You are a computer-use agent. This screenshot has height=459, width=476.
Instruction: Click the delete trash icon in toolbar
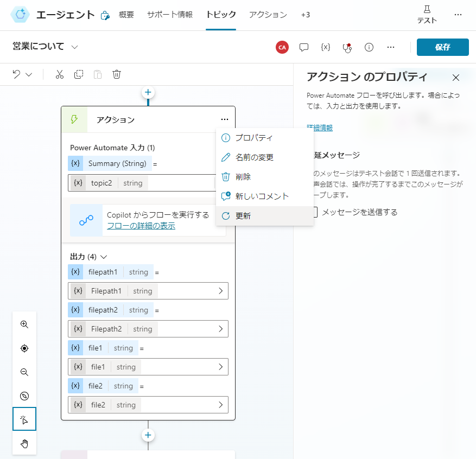(117, 74)
